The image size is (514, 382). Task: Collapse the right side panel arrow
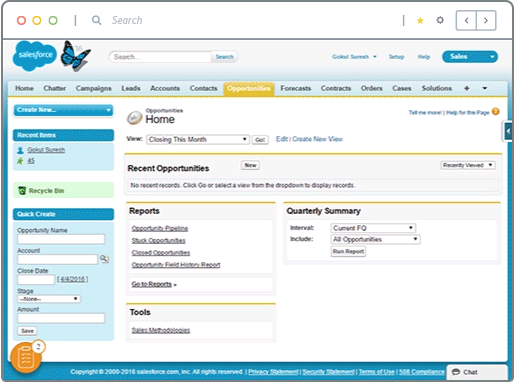point(507,131)
